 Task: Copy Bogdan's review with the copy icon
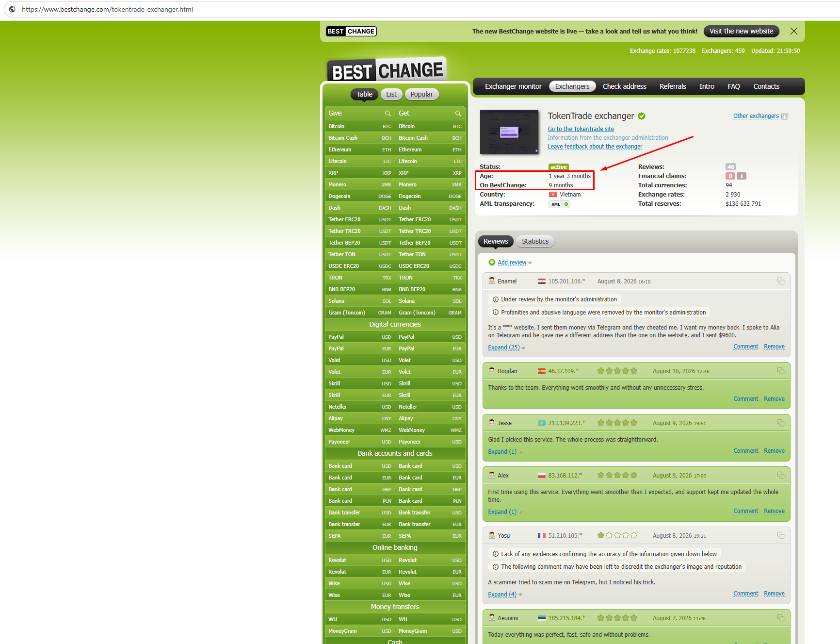click(x=781, y=371)
